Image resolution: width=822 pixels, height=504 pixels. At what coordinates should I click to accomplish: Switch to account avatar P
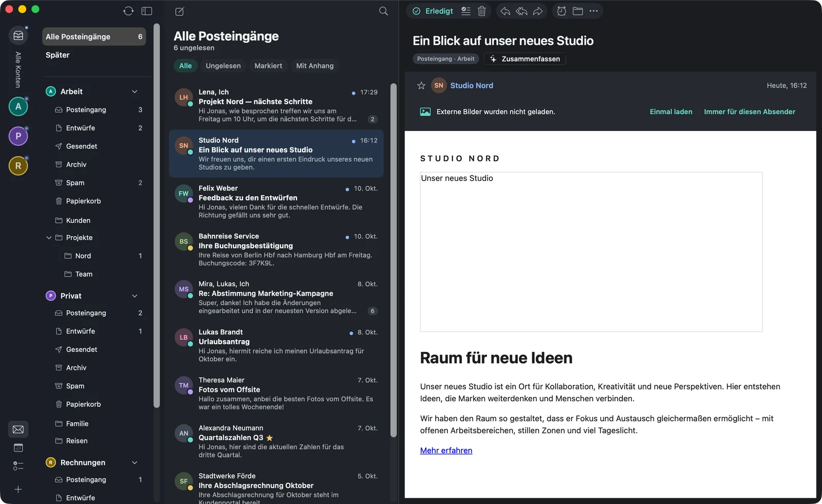(x=18, y=136)
